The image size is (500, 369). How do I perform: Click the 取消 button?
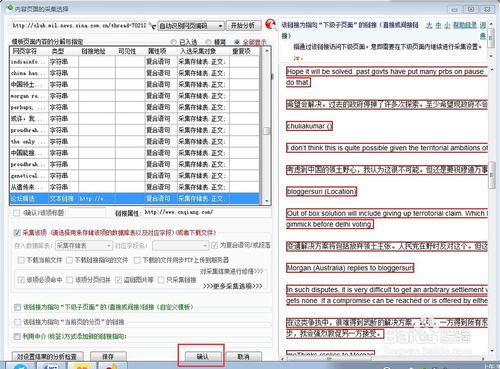(x=243, y=357)
